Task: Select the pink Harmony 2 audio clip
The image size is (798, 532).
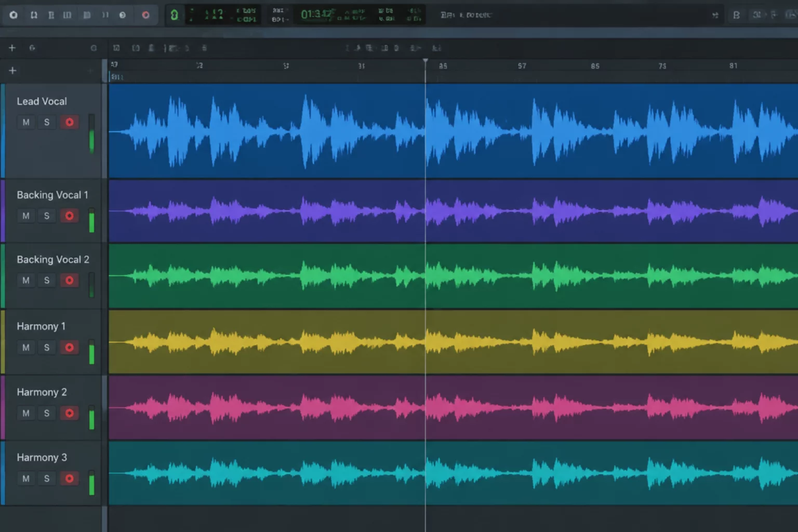Action: [453, 408]
